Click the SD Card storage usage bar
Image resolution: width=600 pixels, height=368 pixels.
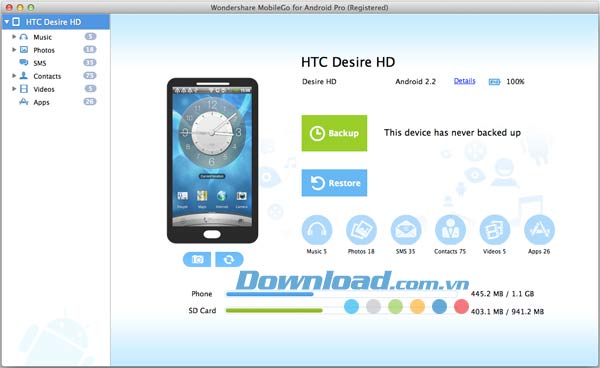tap(342, 311)
